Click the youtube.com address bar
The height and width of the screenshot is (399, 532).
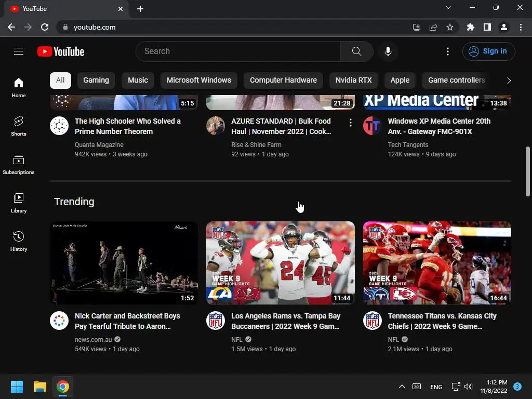pyautogui.click(x=234, y=27)
